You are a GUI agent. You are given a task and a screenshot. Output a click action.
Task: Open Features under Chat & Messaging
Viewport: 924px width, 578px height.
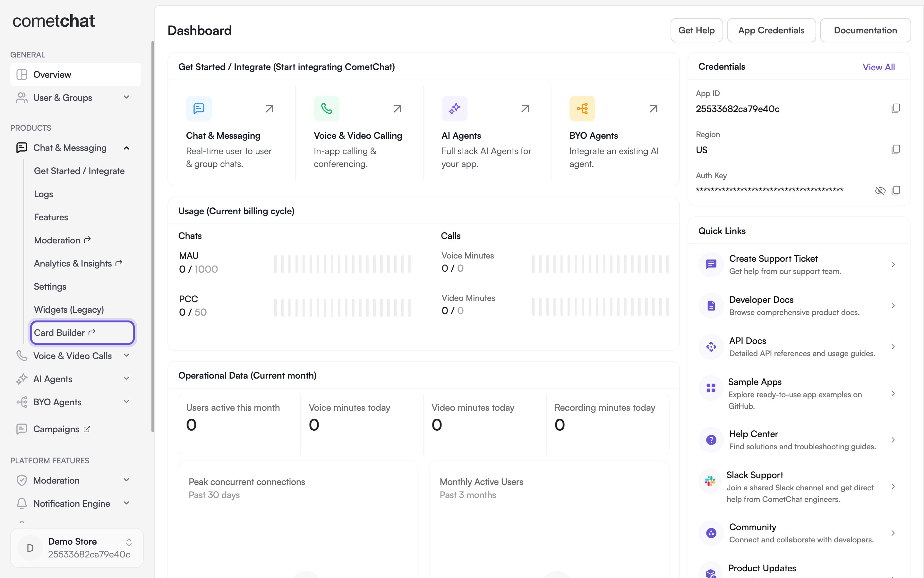pos(51,217)
